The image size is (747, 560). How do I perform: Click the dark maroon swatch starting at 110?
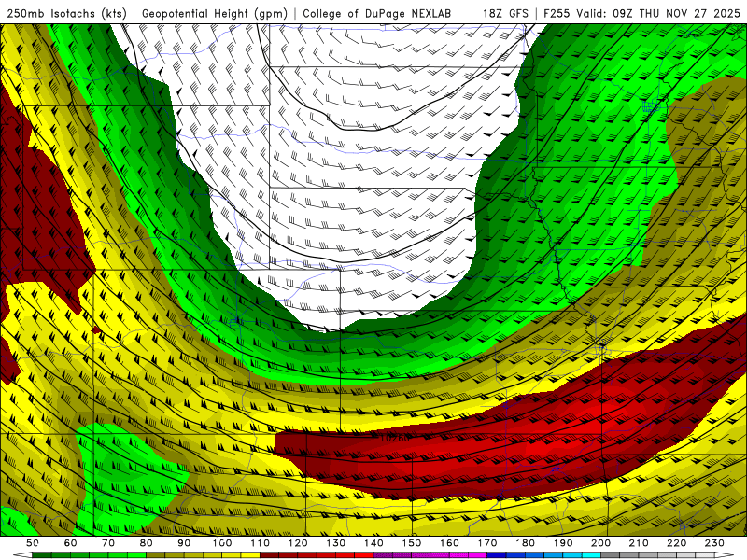pos(269,554)
